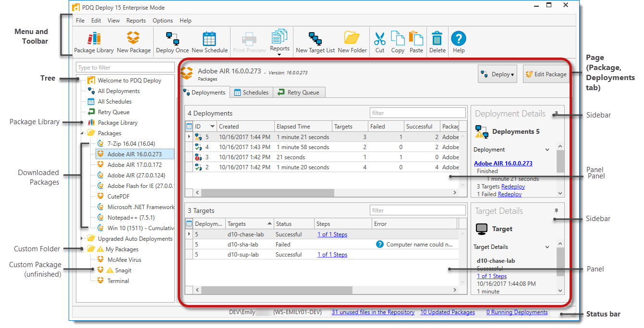Click the Deployments panel filter field

pyautogui.click(x=418, y=113)
